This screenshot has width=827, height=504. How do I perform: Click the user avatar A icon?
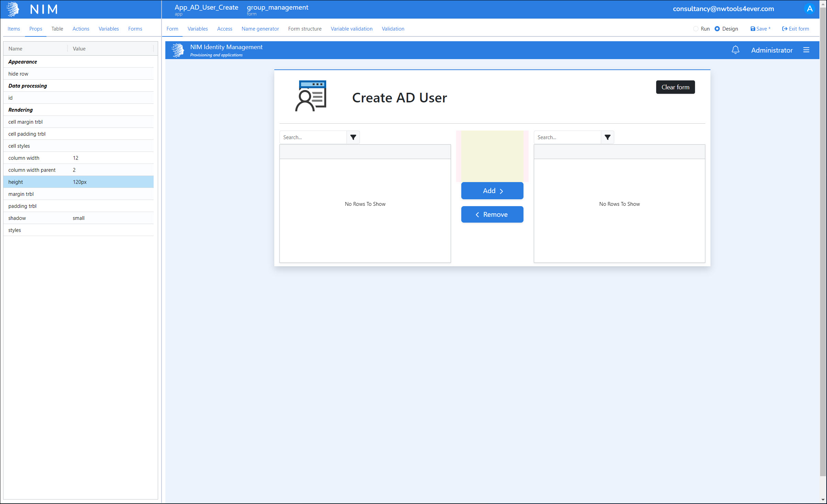[x=810, y=9]
